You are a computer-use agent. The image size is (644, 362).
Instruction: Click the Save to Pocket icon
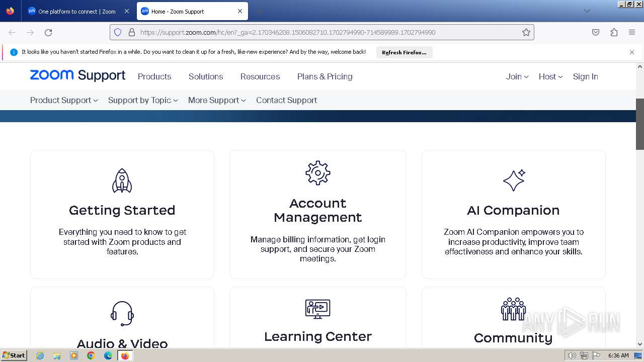[596, 32]
